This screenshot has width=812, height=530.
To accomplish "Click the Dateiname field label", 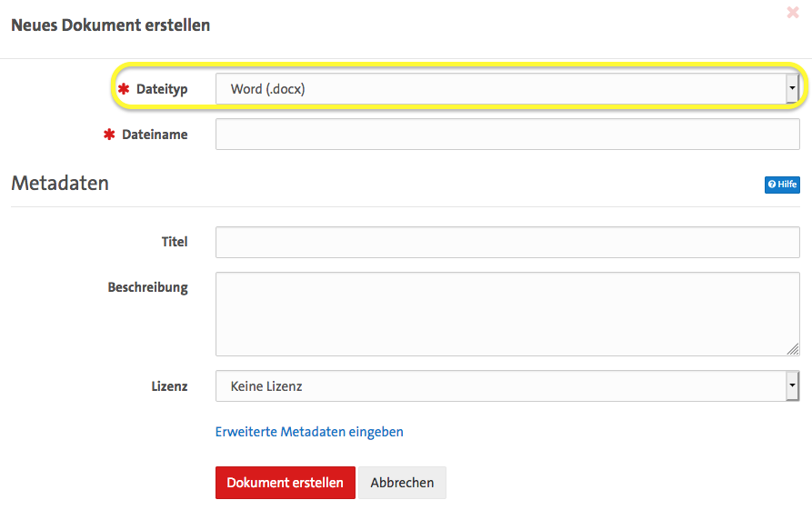I will coord(155,135).
